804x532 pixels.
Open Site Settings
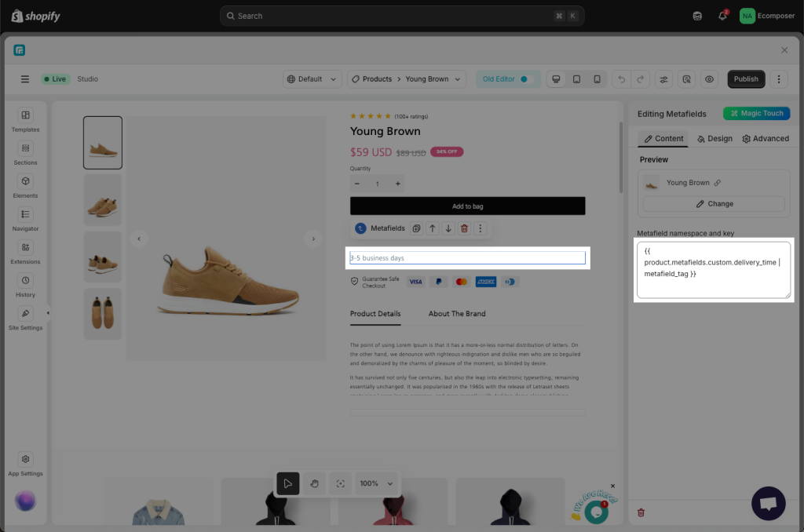click(25, 319)
